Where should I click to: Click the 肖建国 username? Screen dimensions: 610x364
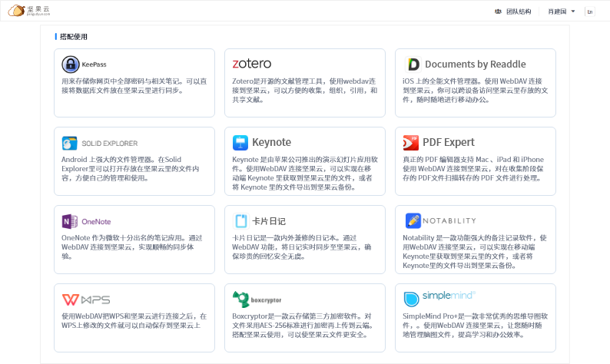(x=557, y=12)
